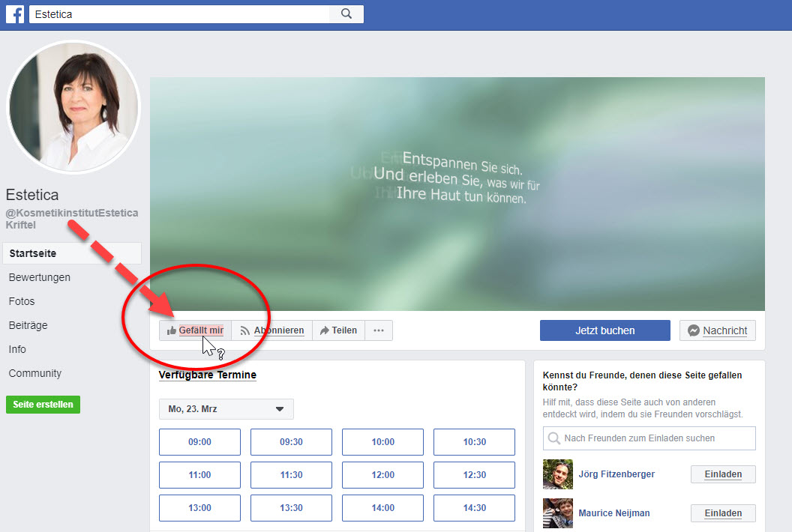Click the Abonnieren button
Image resolution: width=792 pixels, height=532 pixels.
point(272,330)
